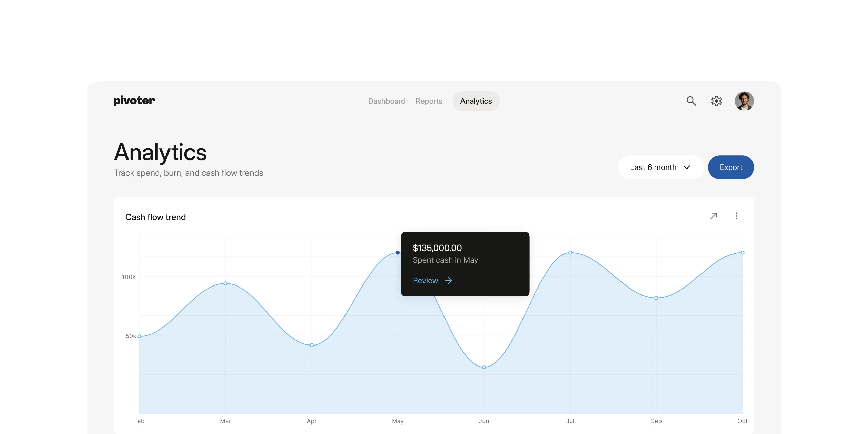This screenshot has width=868, height=434.
Task: Open the user profile avatar
Action: [744, 101]
